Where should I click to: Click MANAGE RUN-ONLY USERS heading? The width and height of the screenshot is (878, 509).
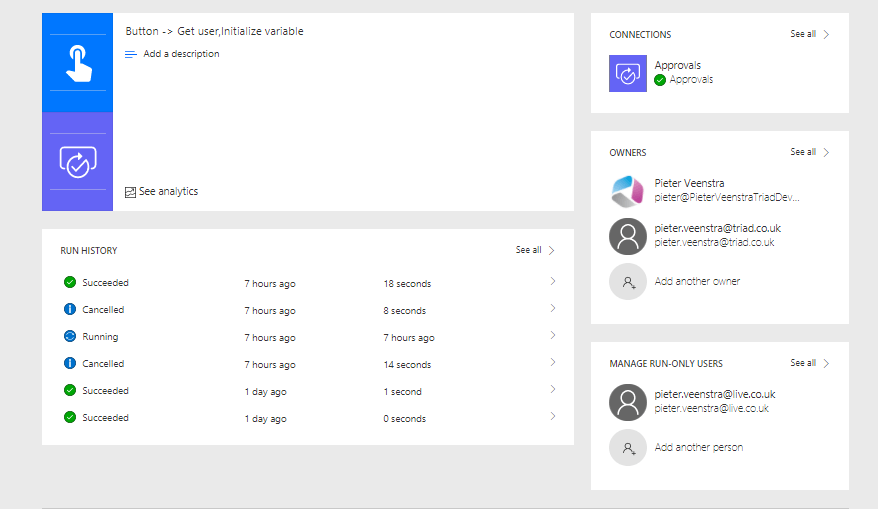(x=666, y=364)
